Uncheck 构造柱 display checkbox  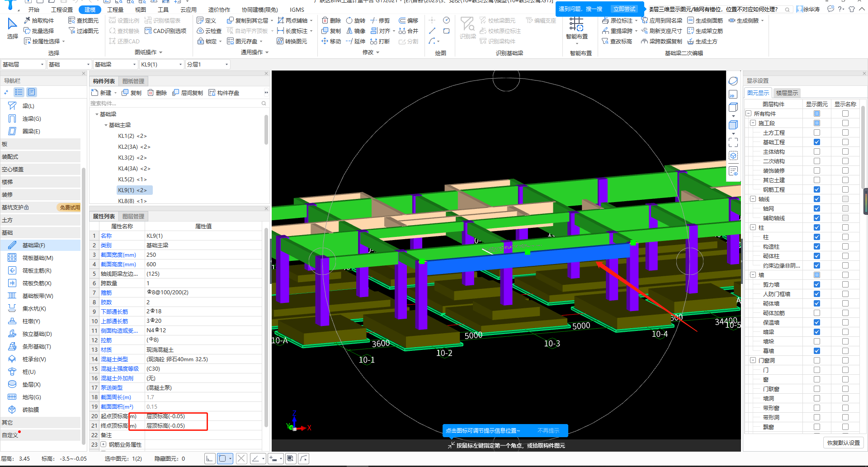pyautogui.click(x=817, y=246)
